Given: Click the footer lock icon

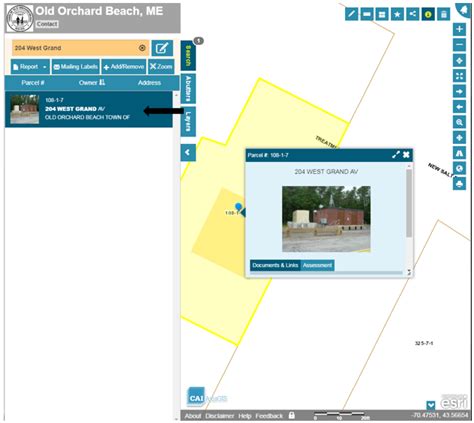Looking at the screenshot, I should pyautogui.click(x=292, y=415).
